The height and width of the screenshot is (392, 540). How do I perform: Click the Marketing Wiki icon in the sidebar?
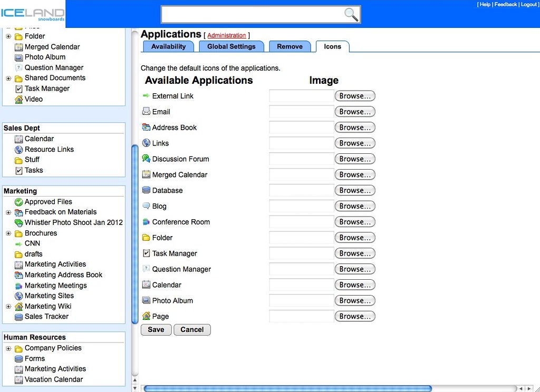[19, 306]
